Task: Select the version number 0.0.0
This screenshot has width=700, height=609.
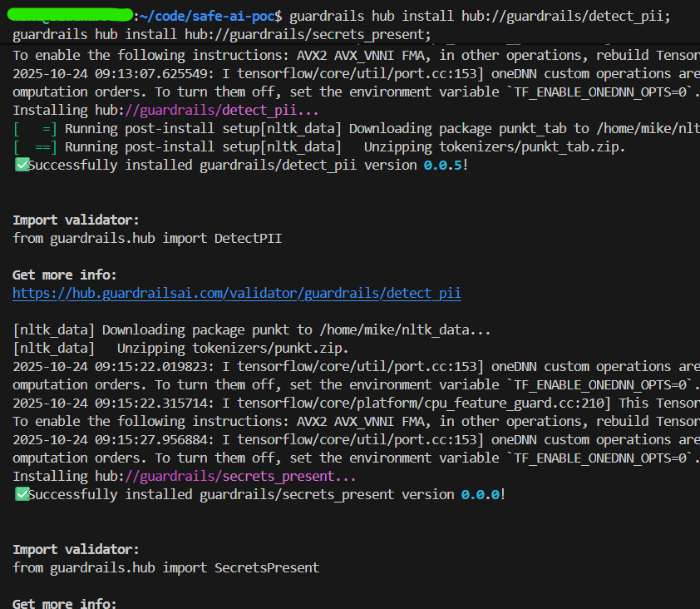Action: 482,493
